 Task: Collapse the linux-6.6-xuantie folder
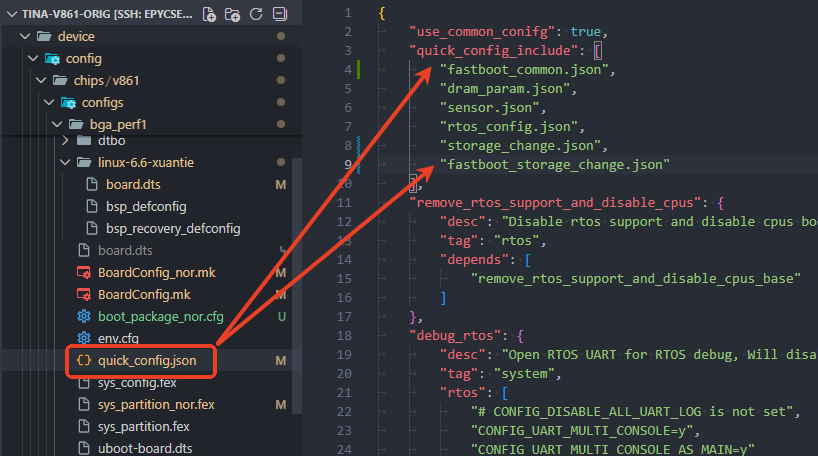(152, 162)
